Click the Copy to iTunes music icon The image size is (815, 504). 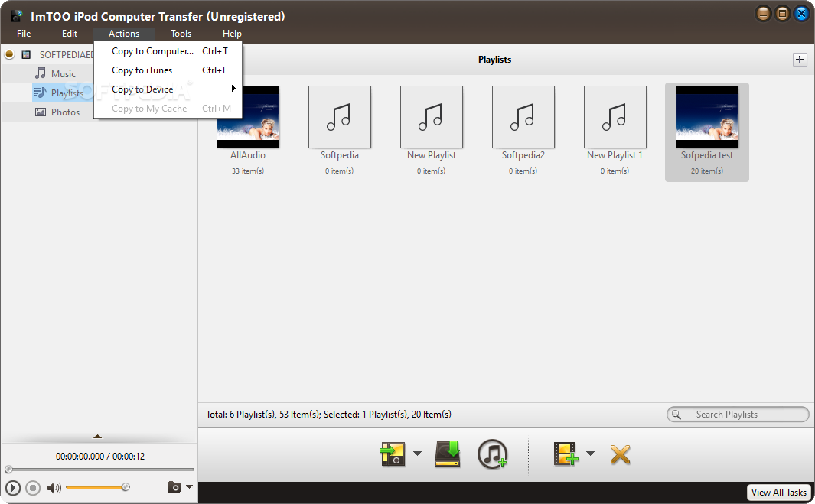[492, 454]
